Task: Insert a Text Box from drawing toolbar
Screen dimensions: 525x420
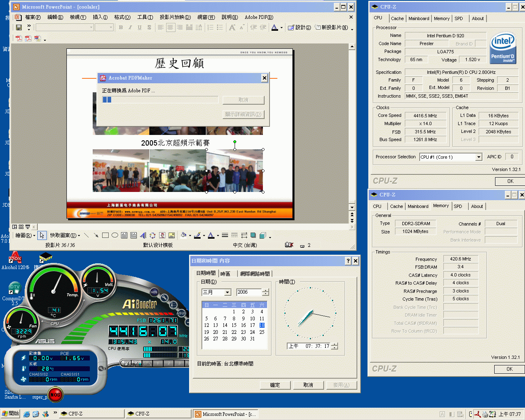Action: pos(124,235)
